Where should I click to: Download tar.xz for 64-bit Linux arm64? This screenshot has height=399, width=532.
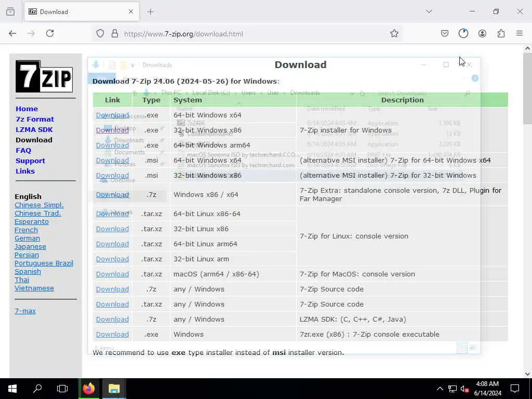(112, 244)
